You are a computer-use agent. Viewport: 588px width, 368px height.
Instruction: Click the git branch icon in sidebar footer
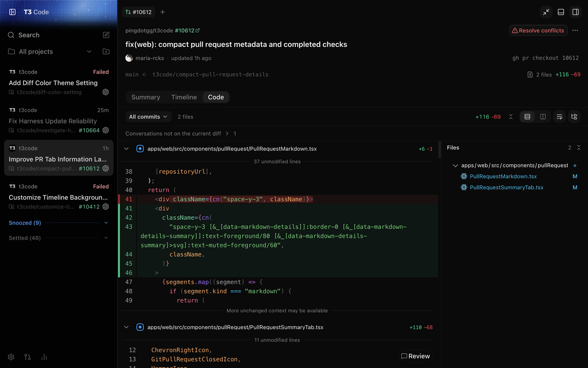coord(28,357)
